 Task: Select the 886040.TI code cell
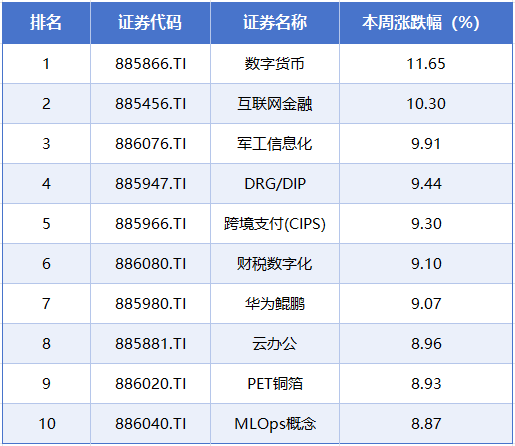pos(150,424)
